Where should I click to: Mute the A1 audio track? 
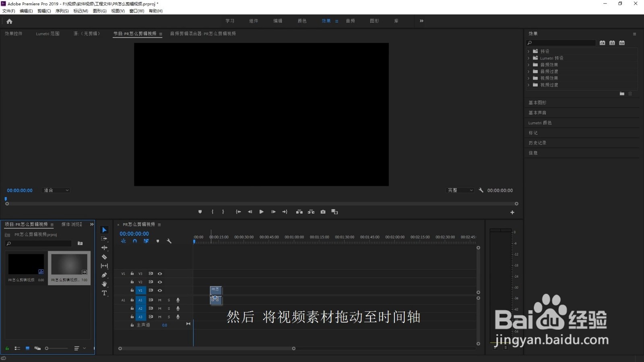click(159, 300)
